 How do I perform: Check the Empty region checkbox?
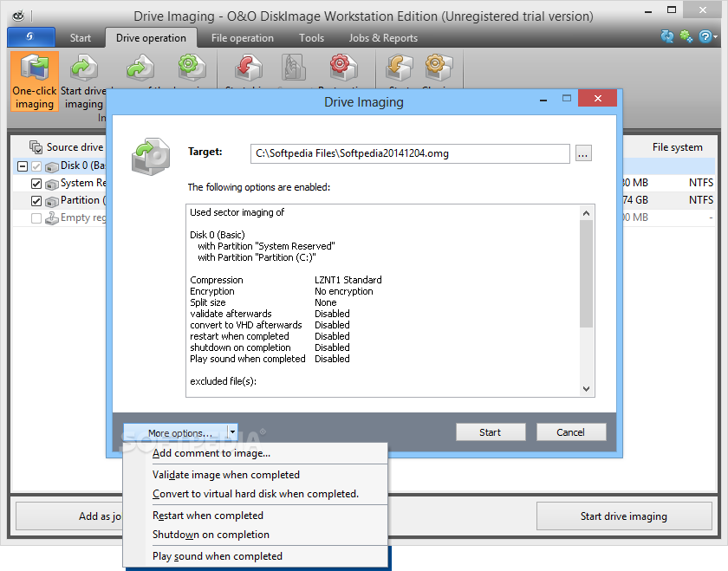[36, 218]
